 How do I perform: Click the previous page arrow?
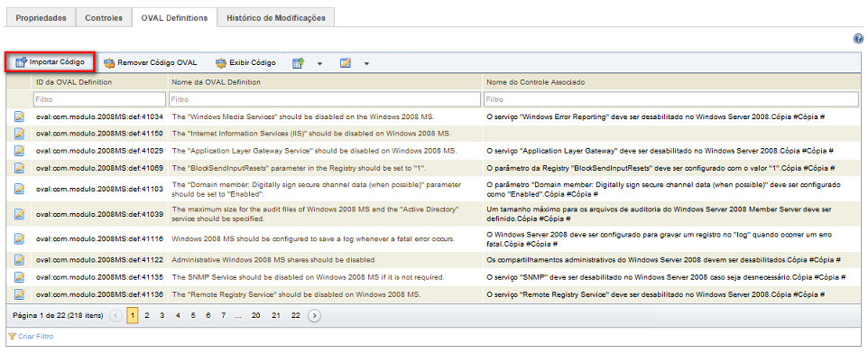(x=116, y=316)
